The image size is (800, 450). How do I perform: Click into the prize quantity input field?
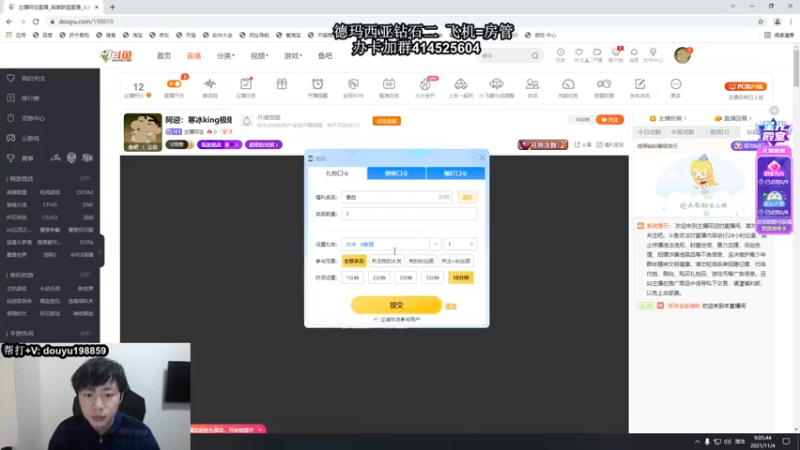(409, 214)
